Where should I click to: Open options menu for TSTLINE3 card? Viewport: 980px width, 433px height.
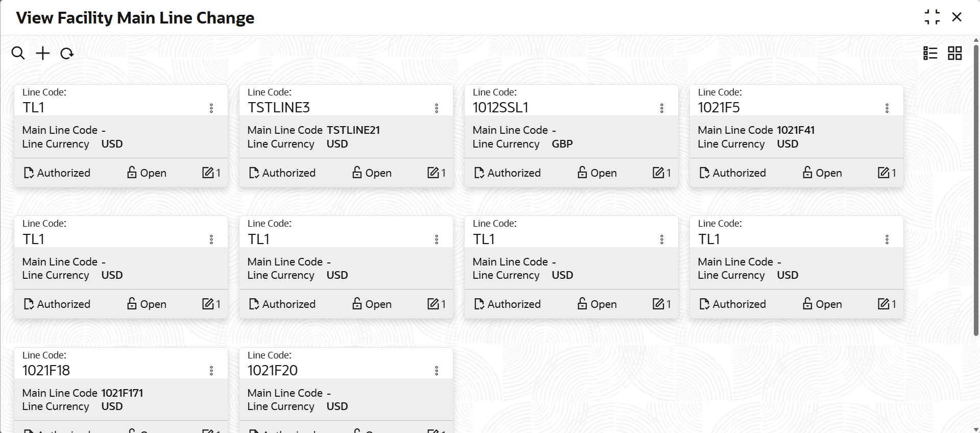coord(437,108)
